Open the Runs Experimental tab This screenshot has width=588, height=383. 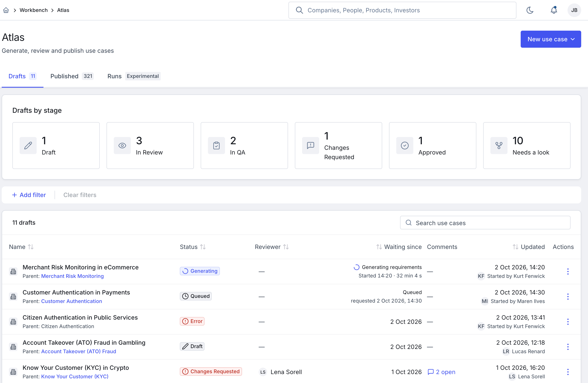(x=134, y=76)
